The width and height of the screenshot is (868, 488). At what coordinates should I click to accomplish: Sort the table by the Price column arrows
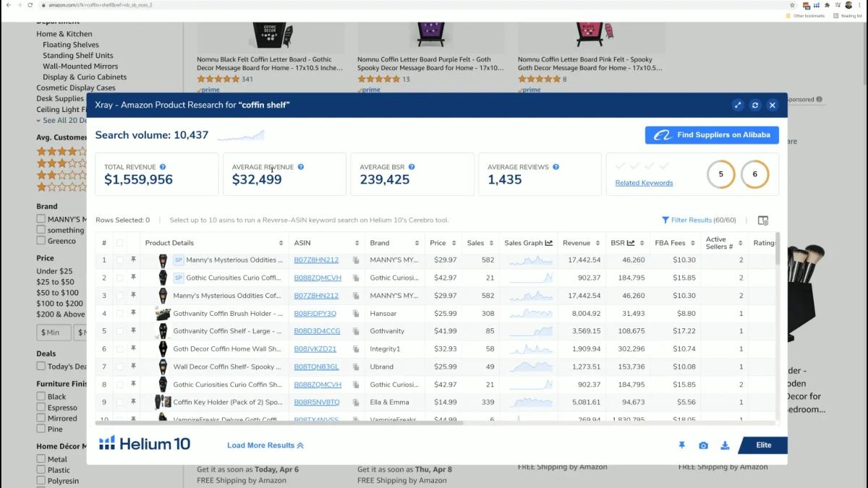454,242
